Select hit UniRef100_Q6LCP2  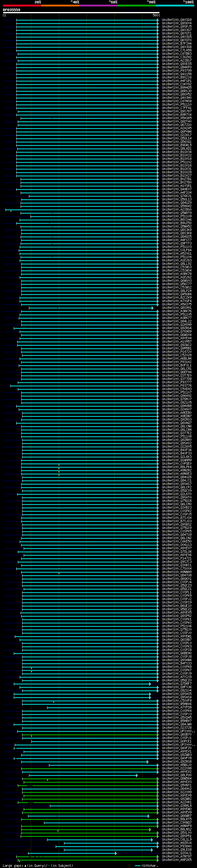tap(177, 487)
